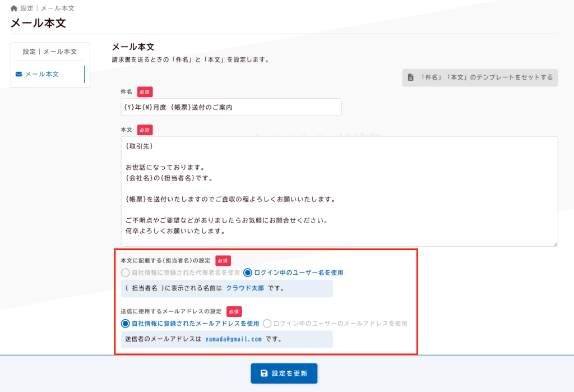
Task: Select 自社情報に登録された代表者名を使用 radio option
Action: (126, 273)
